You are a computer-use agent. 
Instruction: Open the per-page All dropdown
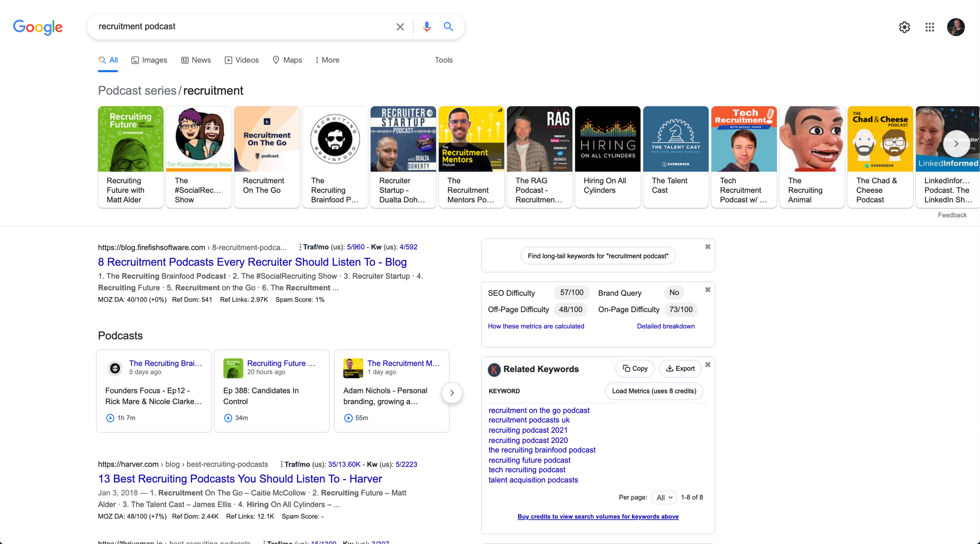(663, 497)
